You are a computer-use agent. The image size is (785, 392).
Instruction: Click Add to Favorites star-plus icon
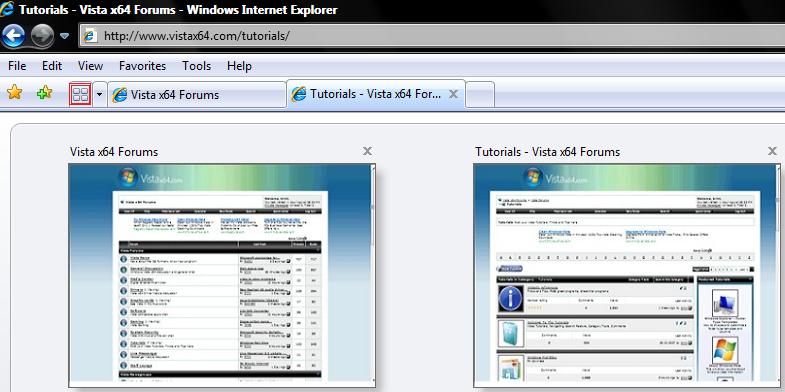(x=45, y=92)
